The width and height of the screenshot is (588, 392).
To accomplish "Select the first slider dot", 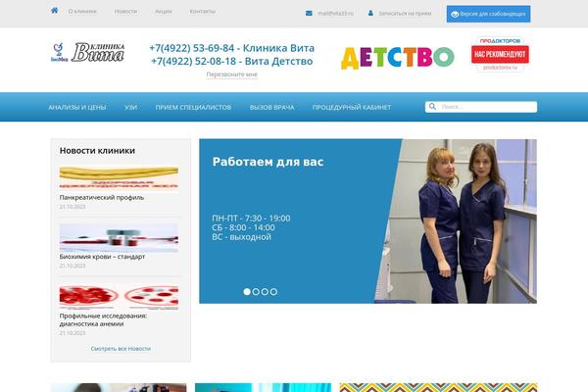I will coord(247,291).
